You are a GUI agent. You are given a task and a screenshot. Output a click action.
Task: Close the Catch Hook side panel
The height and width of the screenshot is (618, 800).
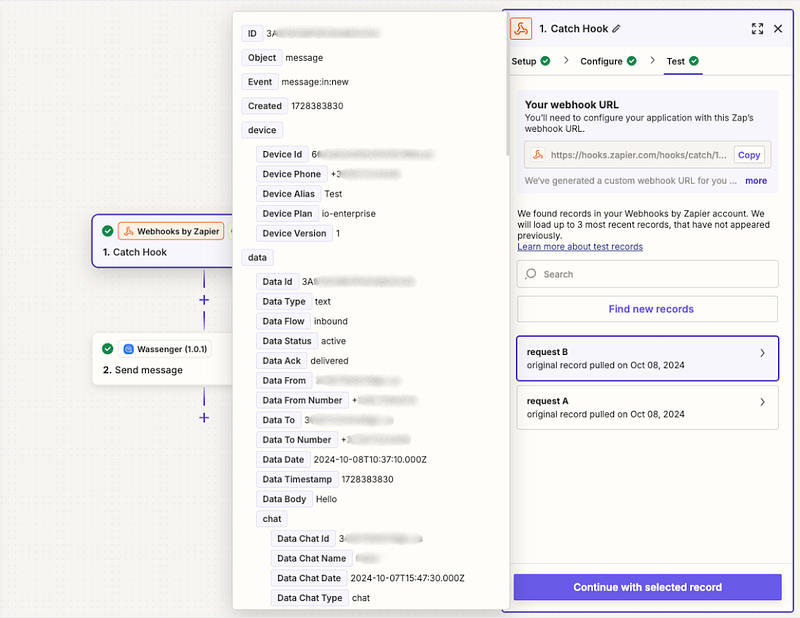(x=778, y=29)
